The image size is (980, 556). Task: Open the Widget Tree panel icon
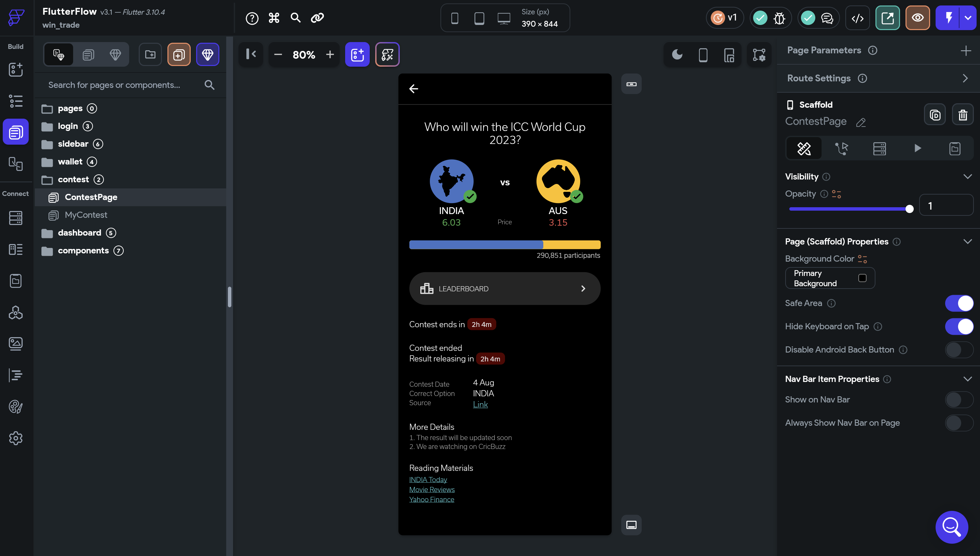tap(16, 101)
